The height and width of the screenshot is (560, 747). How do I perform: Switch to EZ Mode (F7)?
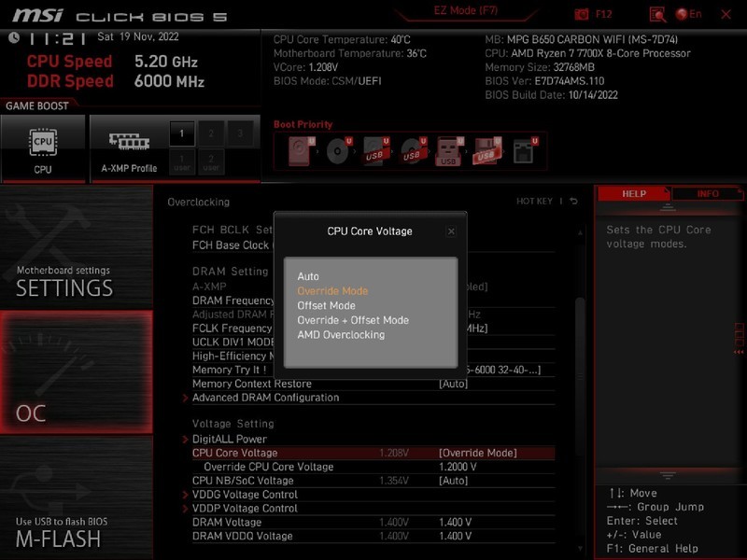(x=465, y=10)
